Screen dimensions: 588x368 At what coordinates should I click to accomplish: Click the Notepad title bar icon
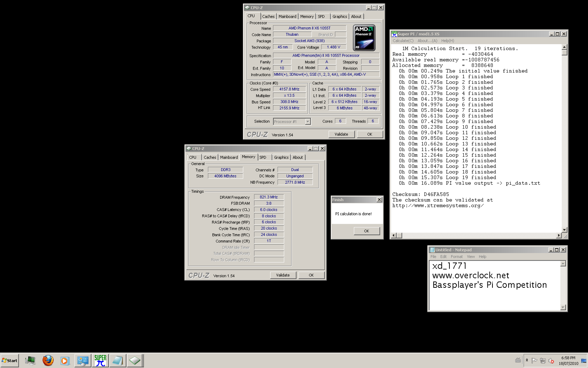click(x=432, y=250)
